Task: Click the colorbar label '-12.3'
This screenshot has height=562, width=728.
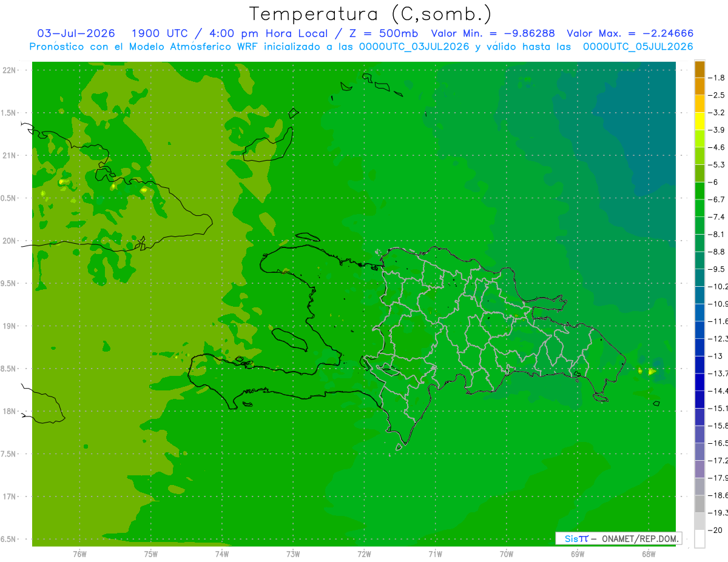Action: tap(720, 338)
